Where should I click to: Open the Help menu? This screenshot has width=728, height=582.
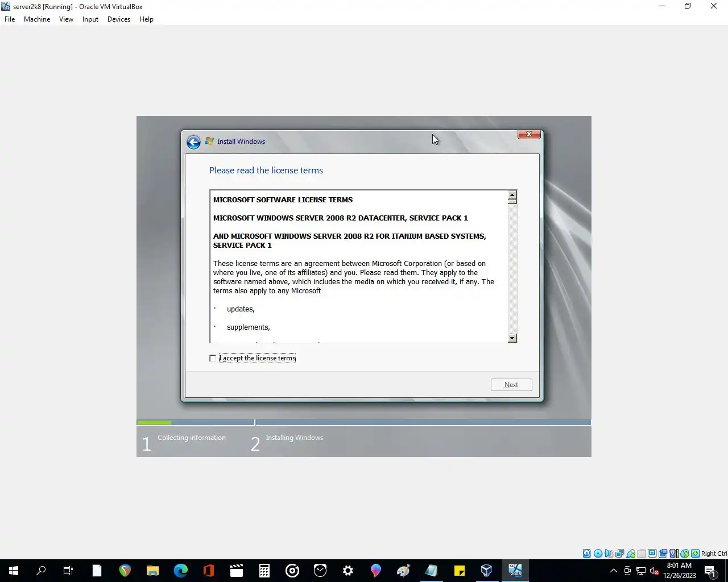click(x=146, y=19)
